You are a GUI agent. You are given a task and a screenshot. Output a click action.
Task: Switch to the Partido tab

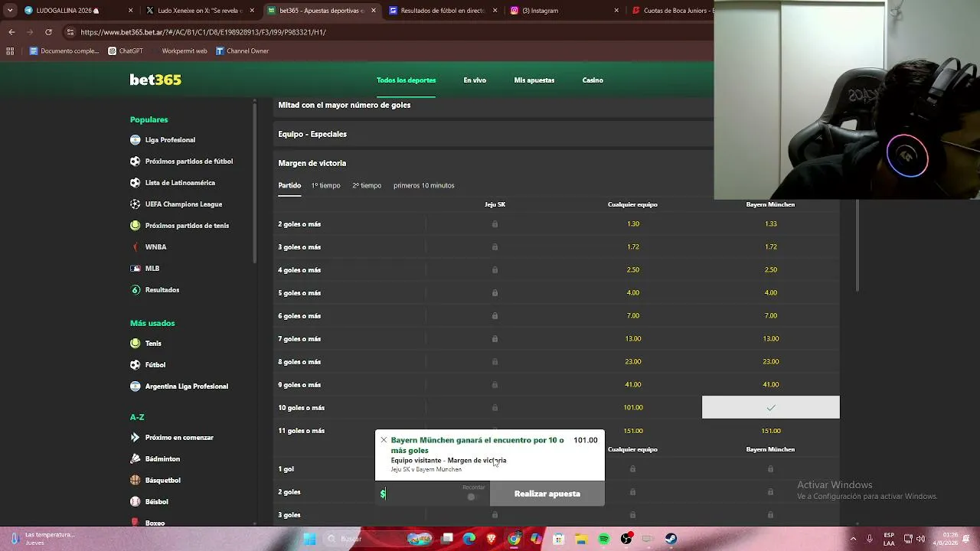tap(289, 186)
